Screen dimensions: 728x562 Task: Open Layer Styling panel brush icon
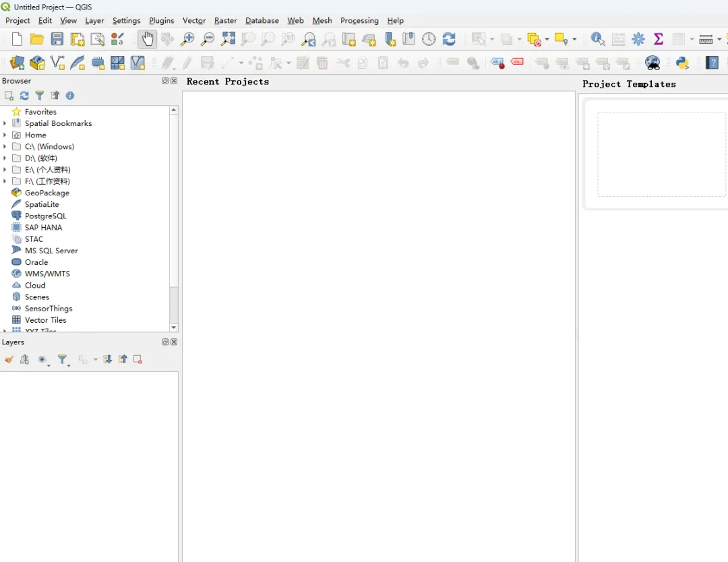click(x=9, y=359)
